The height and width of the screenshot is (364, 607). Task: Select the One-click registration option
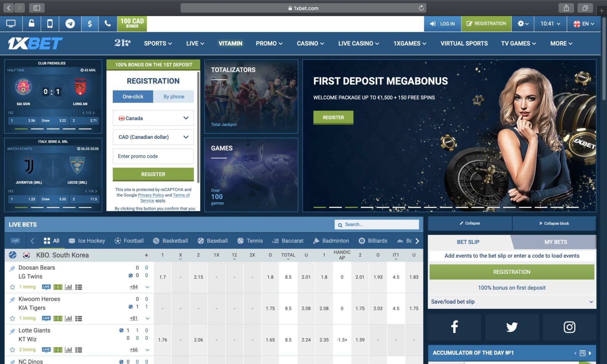132,97
